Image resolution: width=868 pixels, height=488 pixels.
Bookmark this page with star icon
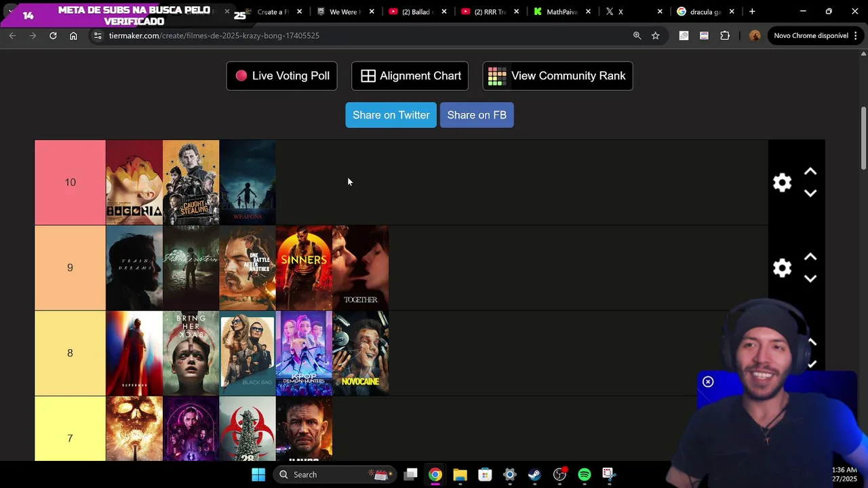[655, 35]
